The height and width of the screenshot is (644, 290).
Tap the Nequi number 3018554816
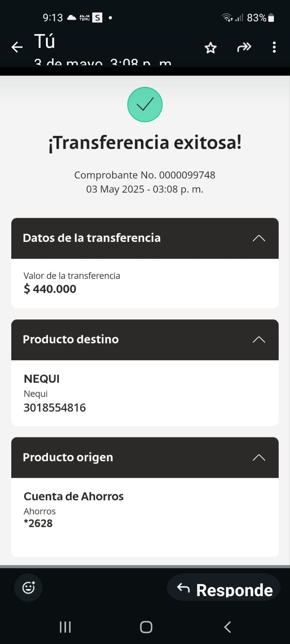55,408
